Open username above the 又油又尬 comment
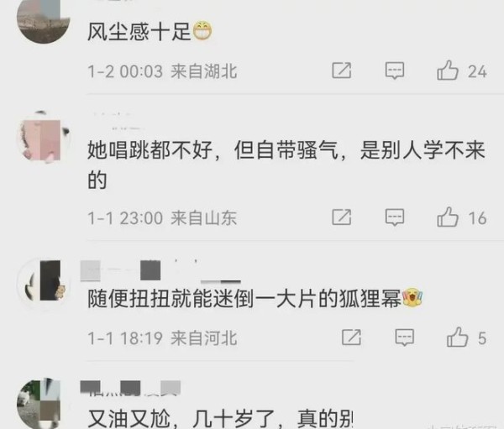 (130, 388)
